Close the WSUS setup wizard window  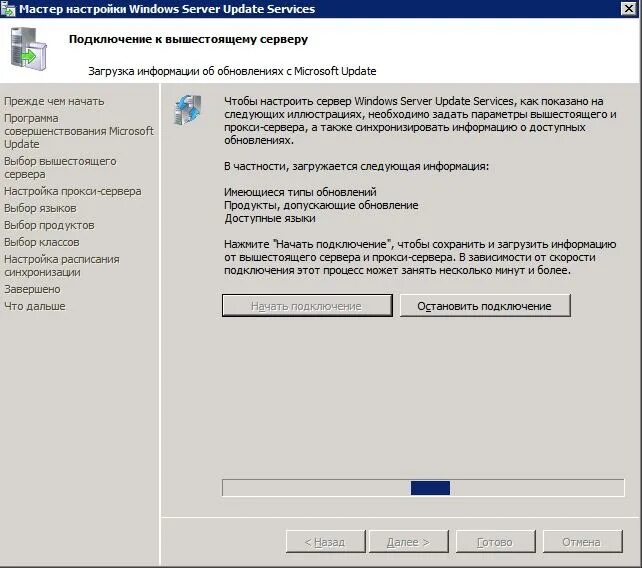pyautogui.click(x=628, y=8)
